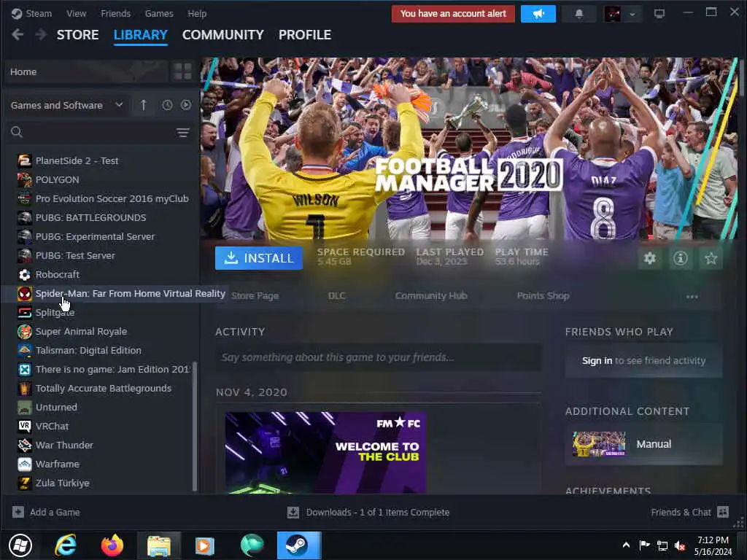747x560 pixels.
Task: Click the back navigation arrow
Action: 18,35
